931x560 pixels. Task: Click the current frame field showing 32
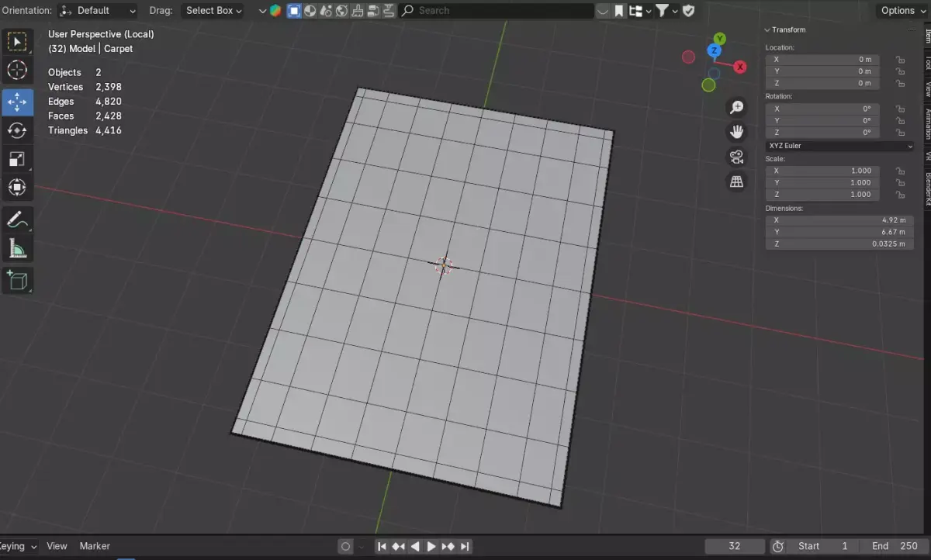(x=735, y=546)
